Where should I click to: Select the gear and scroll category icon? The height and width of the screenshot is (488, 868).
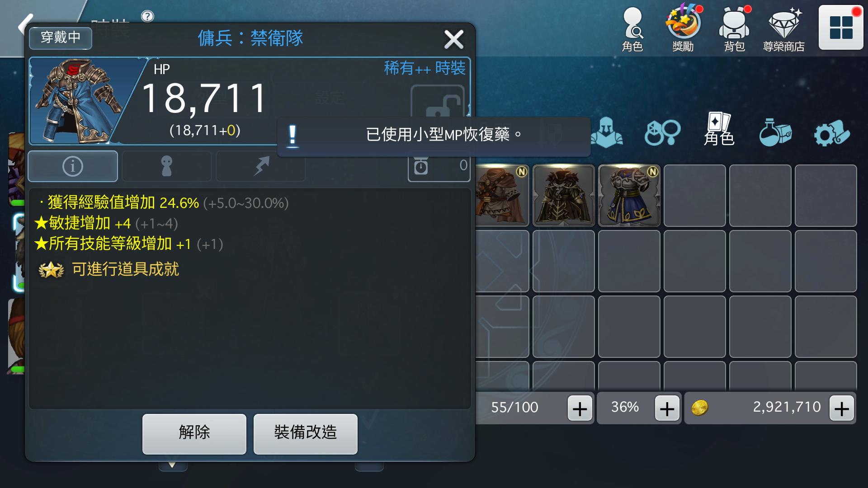pos(832,132)
